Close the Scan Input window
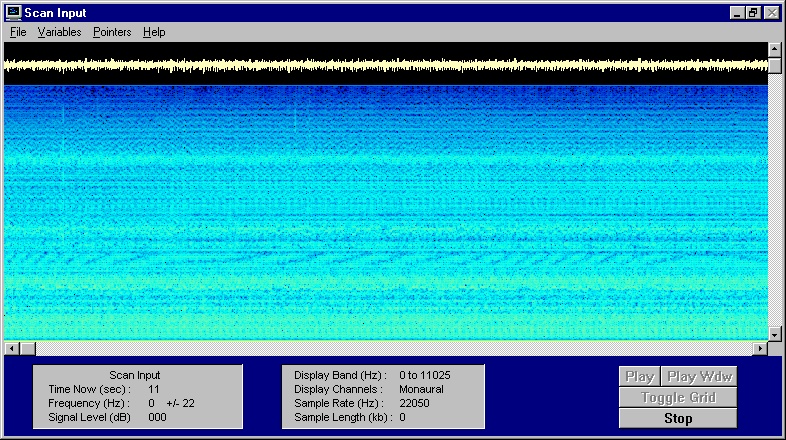786x440 pixels. (x=772, y=13)
